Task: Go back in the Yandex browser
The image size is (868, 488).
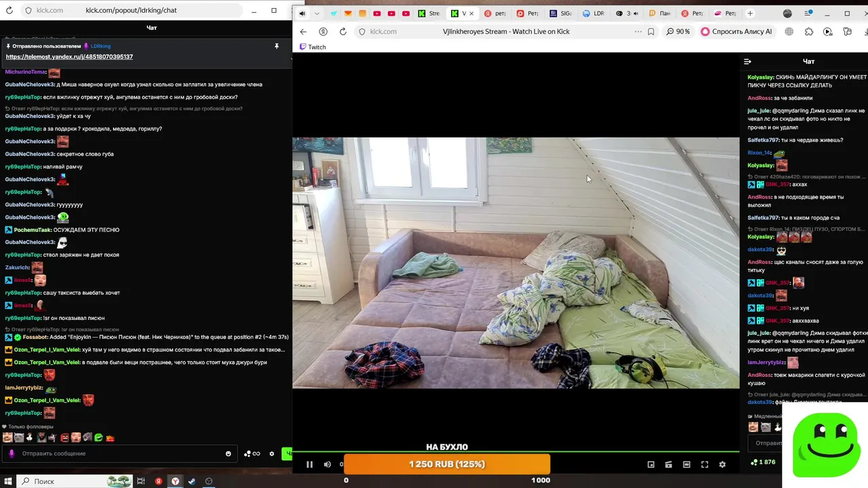Action: [303, 31]
